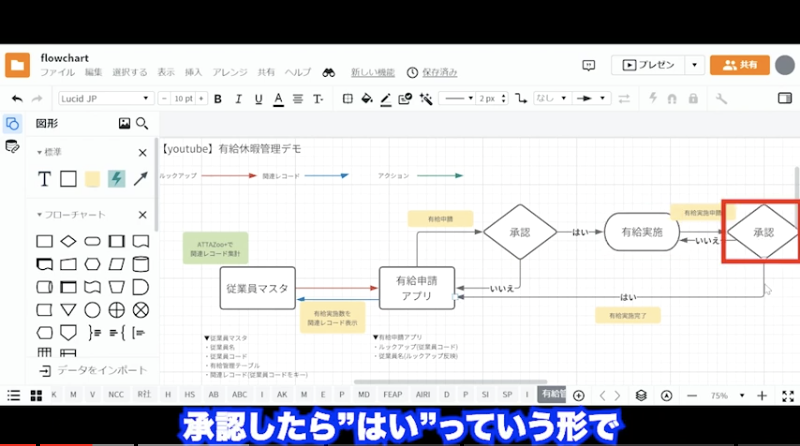Select the yellow sticky note swatch
800x446 pixels.
[x=92, y=179]
